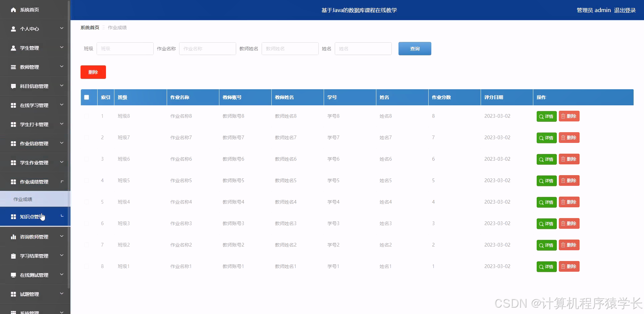Open 详情 for row 班级8
The width and height of the screenshot is (644, 314).
(x=546, y=116)
